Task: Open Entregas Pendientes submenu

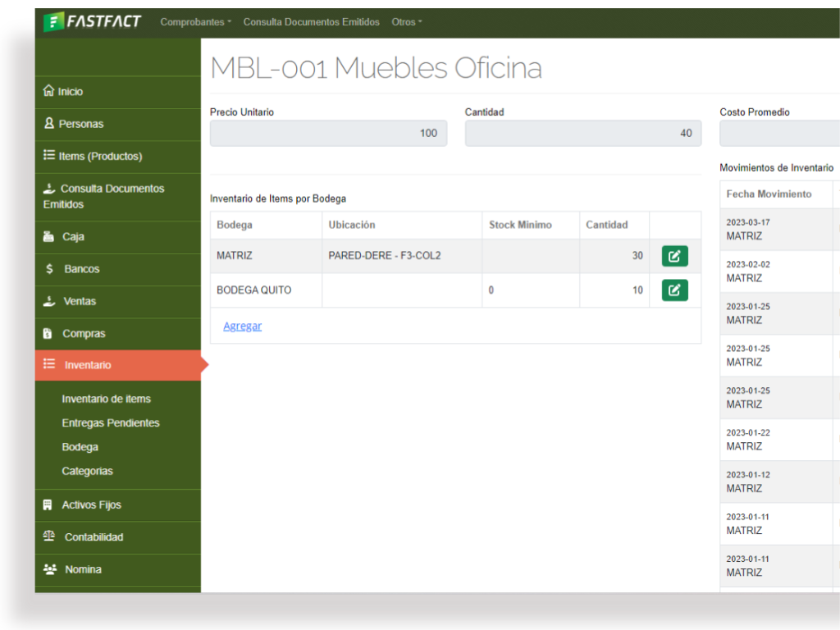Action: (111, 422)
